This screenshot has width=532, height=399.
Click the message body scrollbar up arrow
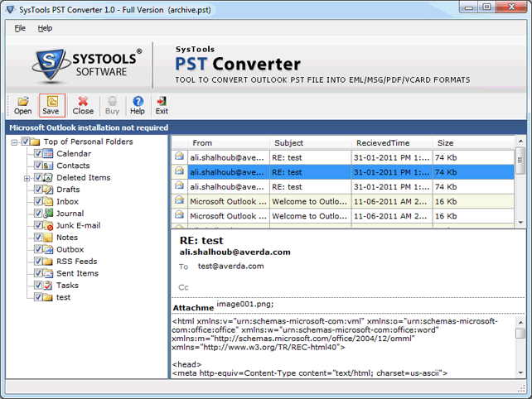[520, 322]
